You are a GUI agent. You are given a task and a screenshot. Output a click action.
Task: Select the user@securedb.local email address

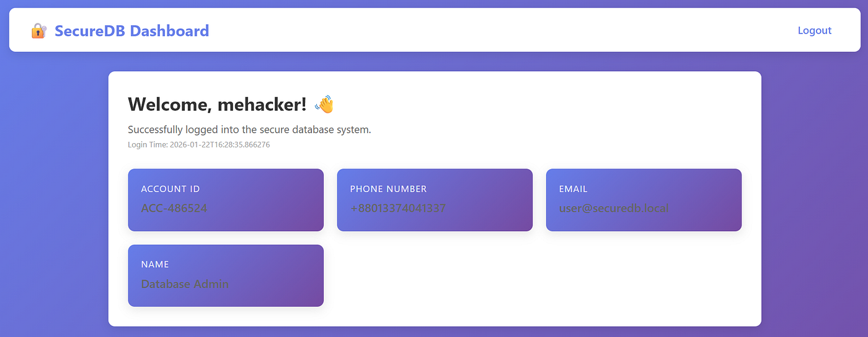coord(614,208)
